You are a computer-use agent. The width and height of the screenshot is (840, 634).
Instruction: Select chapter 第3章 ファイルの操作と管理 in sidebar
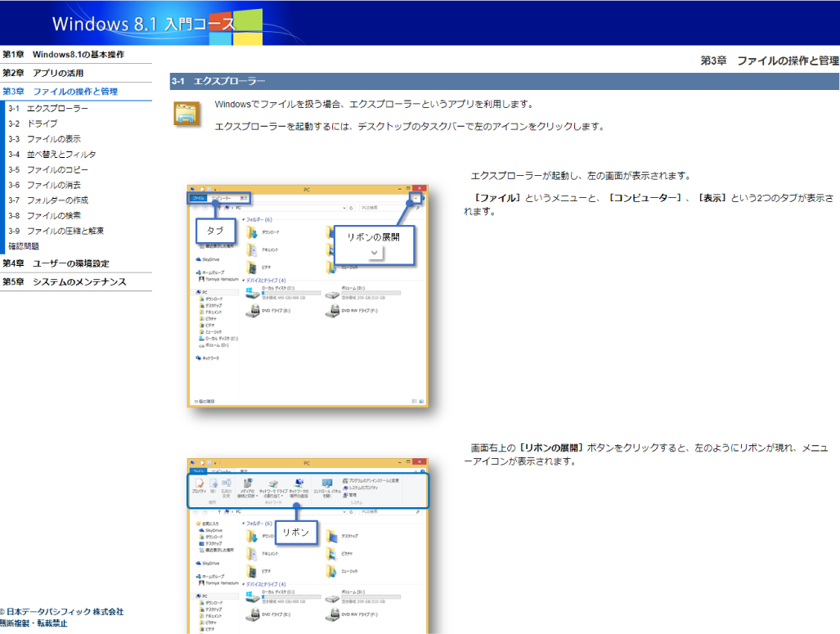click(60, 92)
